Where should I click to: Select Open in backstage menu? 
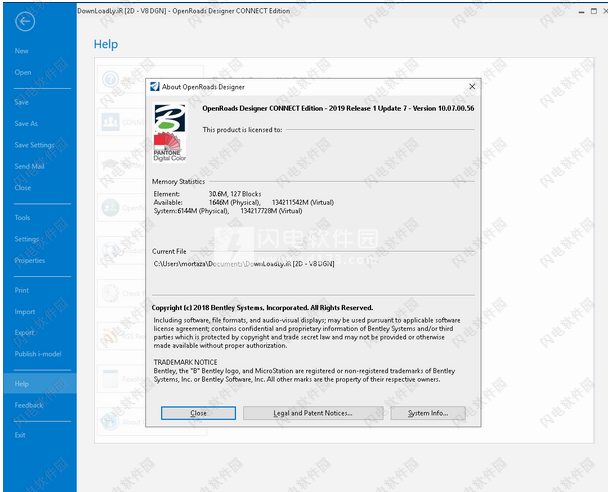point(23,72)
